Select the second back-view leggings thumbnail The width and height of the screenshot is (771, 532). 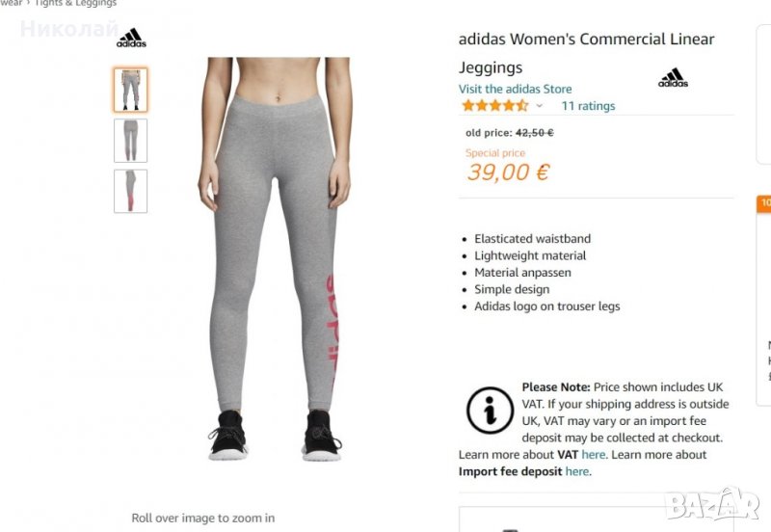[x=131, y=141]
